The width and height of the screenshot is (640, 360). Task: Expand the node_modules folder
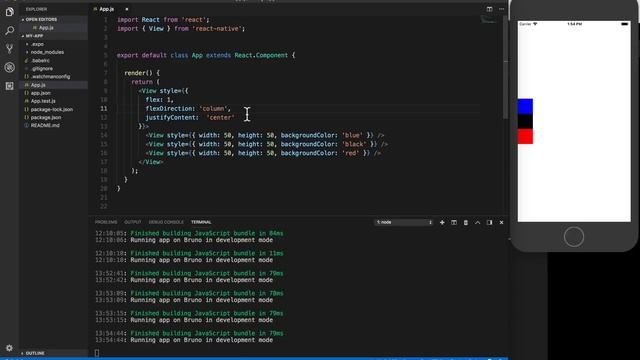coord(47,52)
